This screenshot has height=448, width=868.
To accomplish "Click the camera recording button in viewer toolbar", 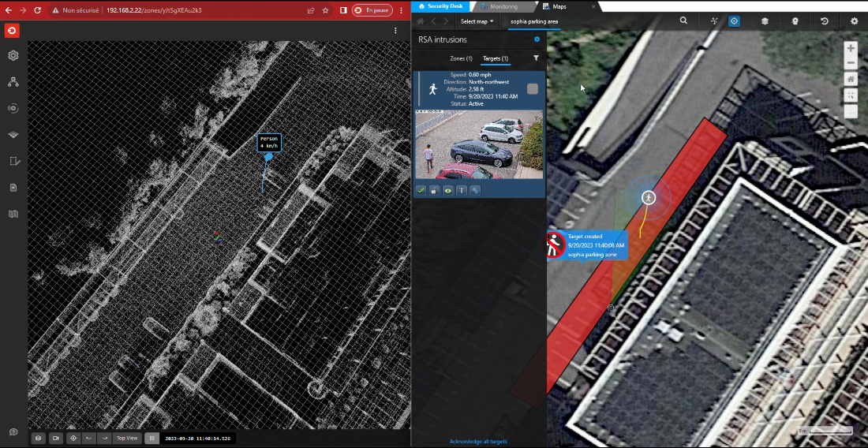I will click(55, 438).
